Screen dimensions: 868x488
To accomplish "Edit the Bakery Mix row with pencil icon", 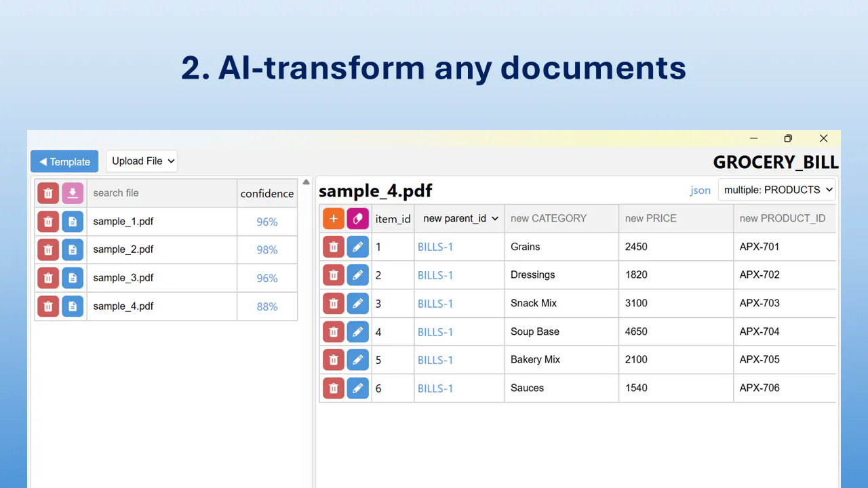I will [358, 360].
